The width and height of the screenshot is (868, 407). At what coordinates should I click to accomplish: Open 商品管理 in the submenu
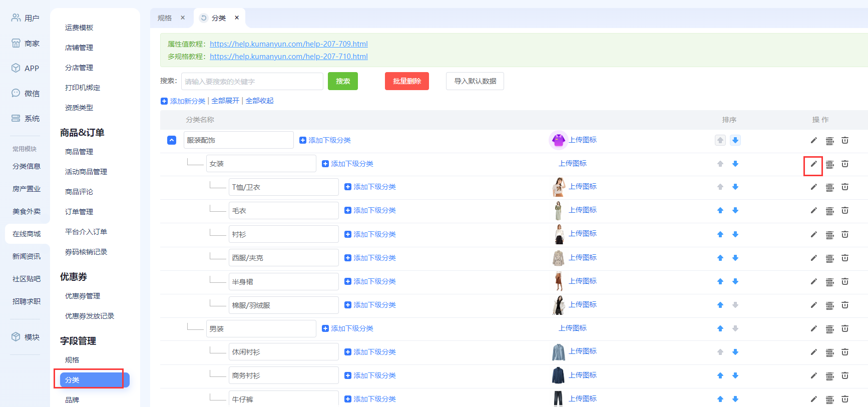79,152
